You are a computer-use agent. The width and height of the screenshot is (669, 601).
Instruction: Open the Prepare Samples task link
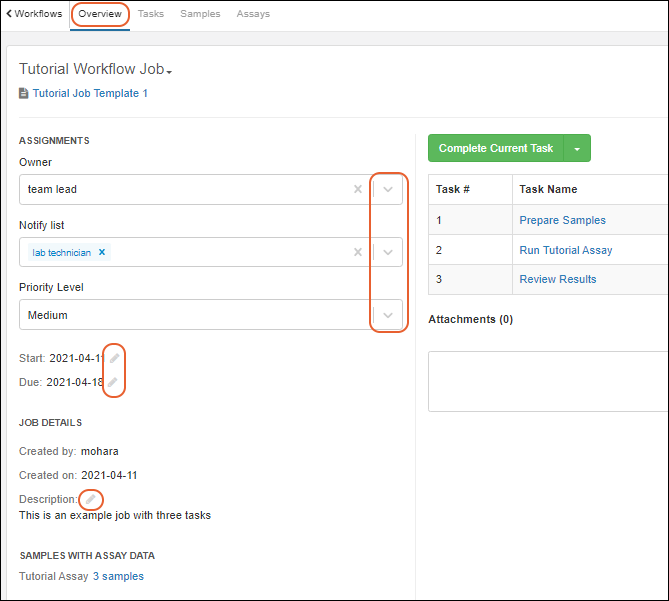562,220
